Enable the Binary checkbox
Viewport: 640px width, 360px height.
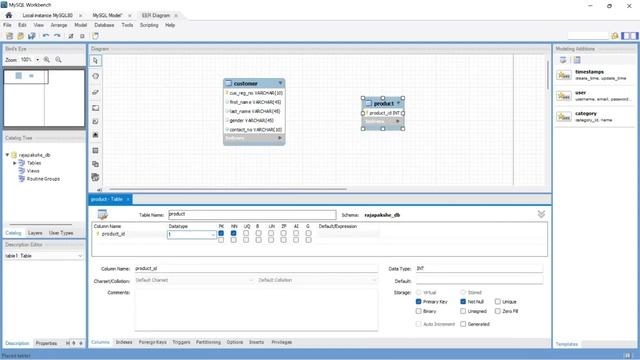coord(418,311)
